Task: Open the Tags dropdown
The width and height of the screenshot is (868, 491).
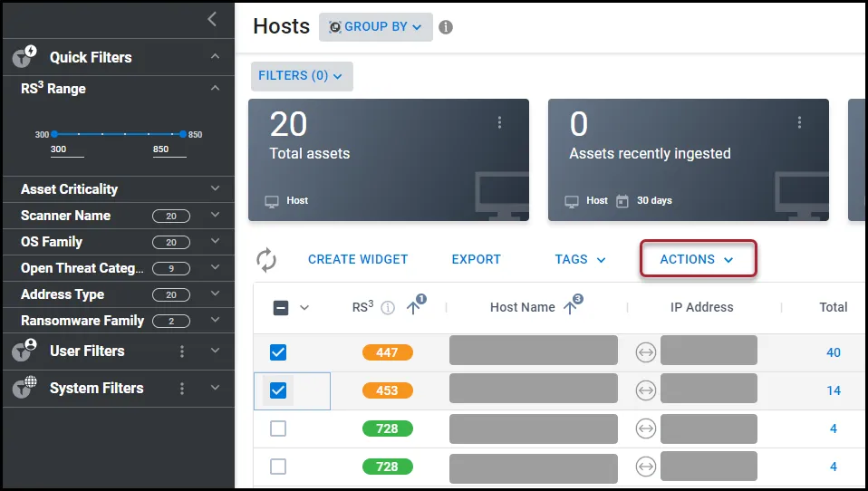Action: (x=580, y=260)
